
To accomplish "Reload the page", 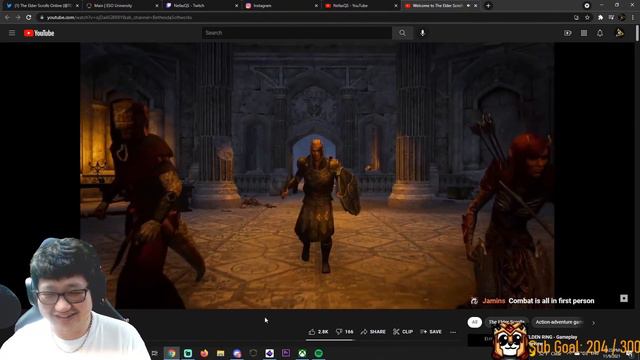I will 29,18.
